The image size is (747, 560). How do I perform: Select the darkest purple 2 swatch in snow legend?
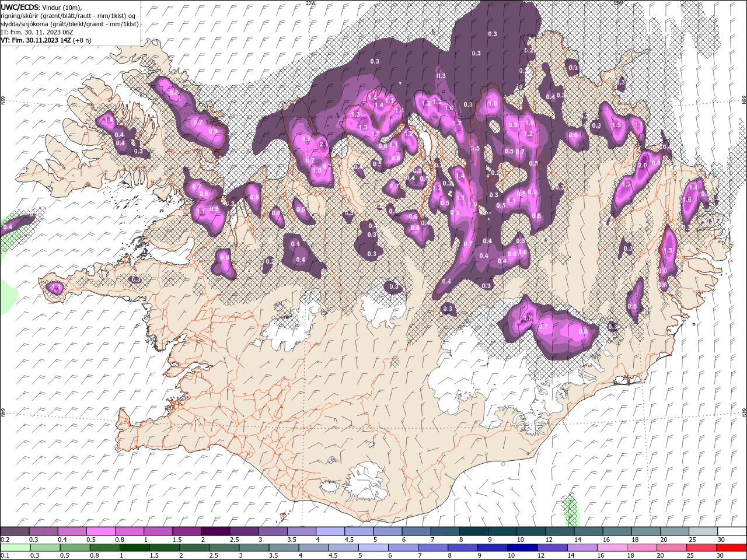coord(215,531)
